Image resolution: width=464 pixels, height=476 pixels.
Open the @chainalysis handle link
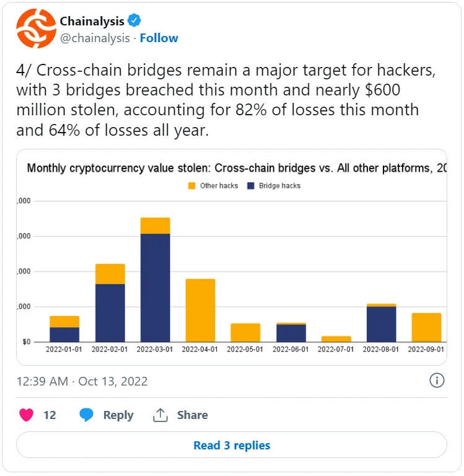94,38
